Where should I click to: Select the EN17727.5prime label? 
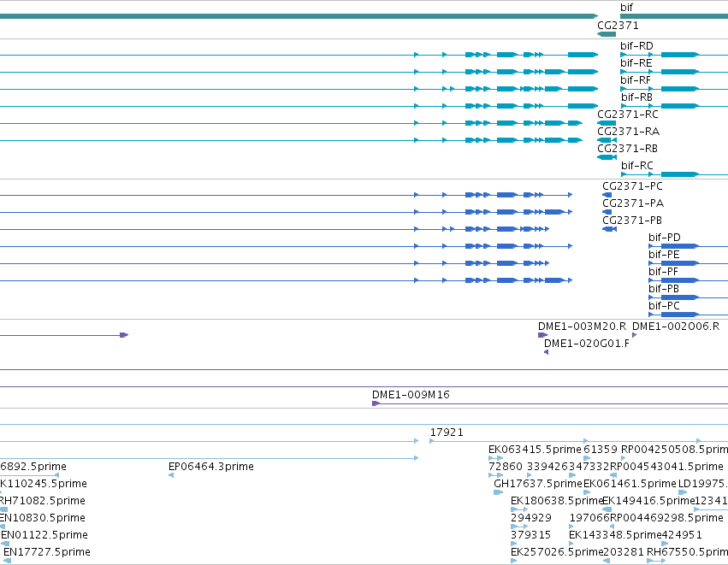[47, 552]
